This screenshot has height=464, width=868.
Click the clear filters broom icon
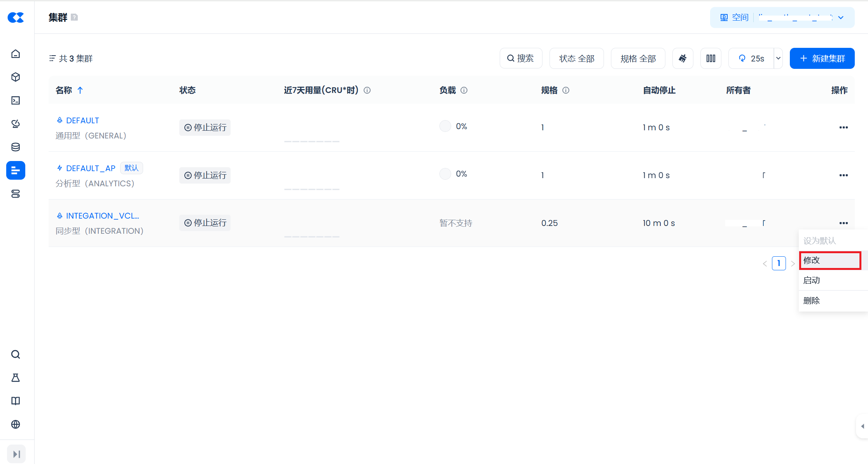pos(682,58)
